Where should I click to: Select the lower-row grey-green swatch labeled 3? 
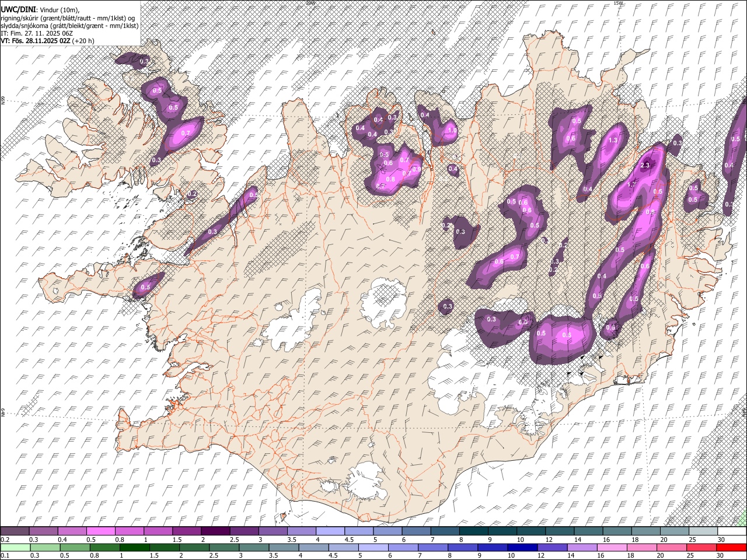click(x=253, y=547)
